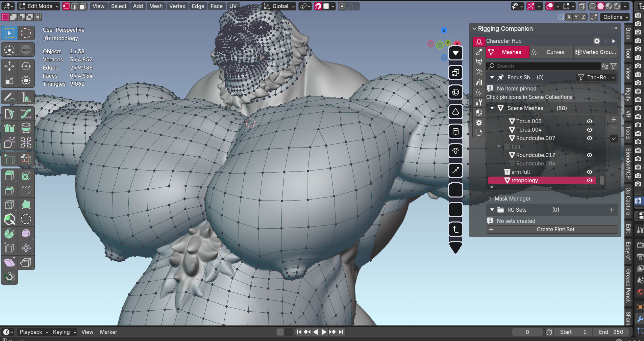Select the Spin tool
Screen dimensions: 644x341
tap(9, 233)
